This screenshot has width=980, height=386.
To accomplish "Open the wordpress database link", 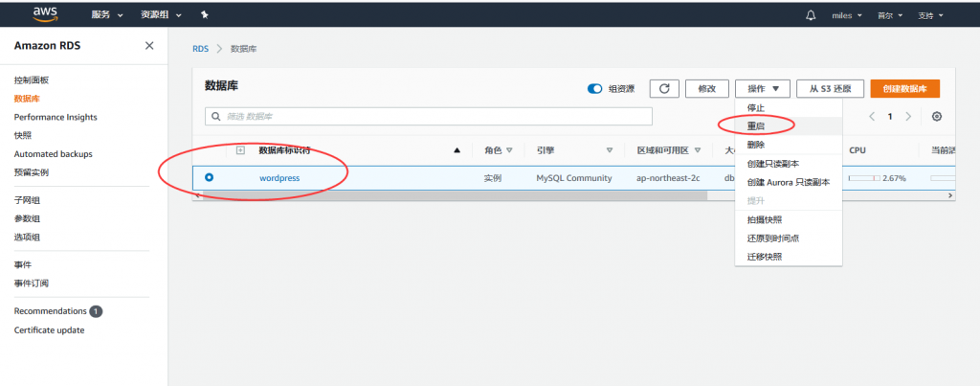I will coord(279,178).
